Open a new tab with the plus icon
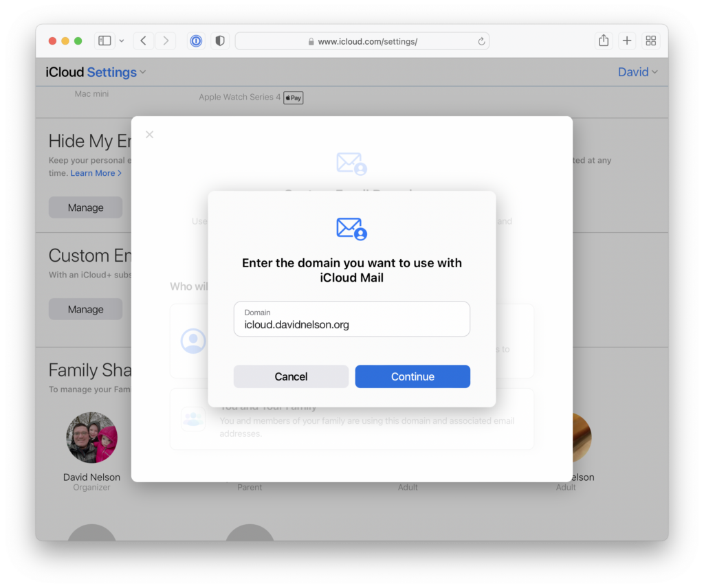This screenshot has height=588, width=704. point(627,41)
